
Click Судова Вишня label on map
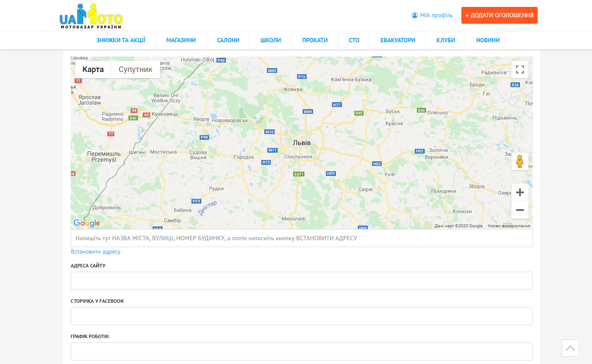pyautogui.click(x=199, y=155)
